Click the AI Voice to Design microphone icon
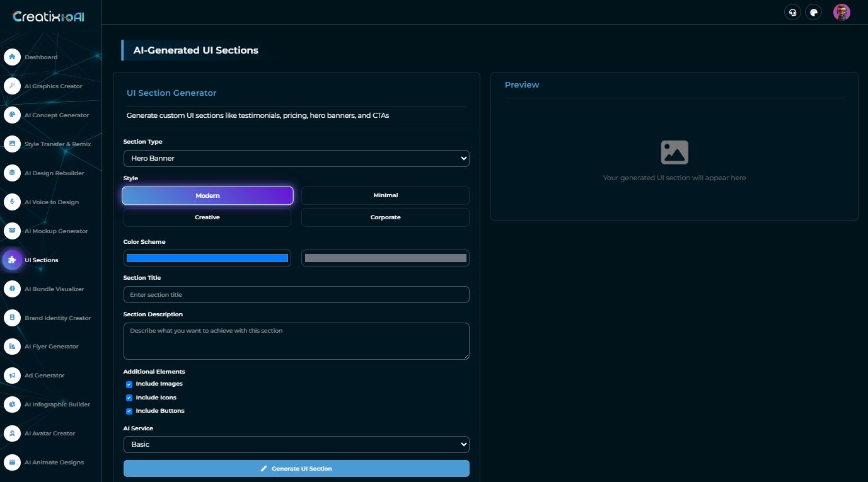This screenshot has width=868, height=482. coord(12,202)
